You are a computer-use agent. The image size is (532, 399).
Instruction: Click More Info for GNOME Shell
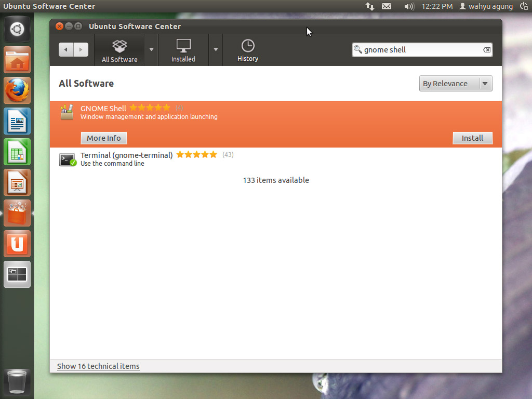(103, 138)
